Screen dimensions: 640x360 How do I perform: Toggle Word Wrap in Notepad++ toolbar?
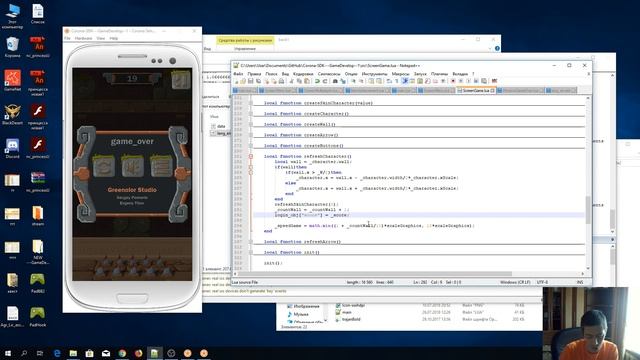click(x=389, y=81)
